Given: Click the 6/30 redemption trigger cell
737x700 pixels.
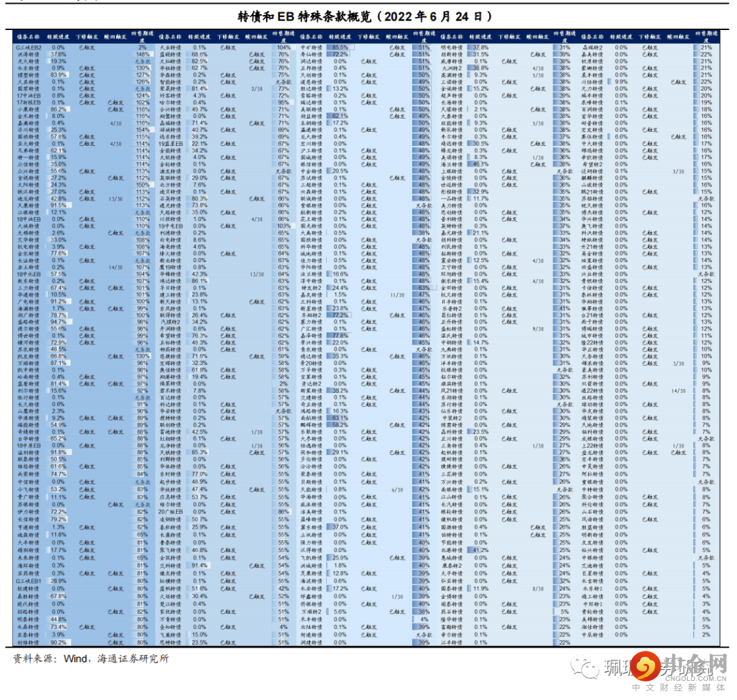Looking at the screenshot, I should tap(397, 490).
